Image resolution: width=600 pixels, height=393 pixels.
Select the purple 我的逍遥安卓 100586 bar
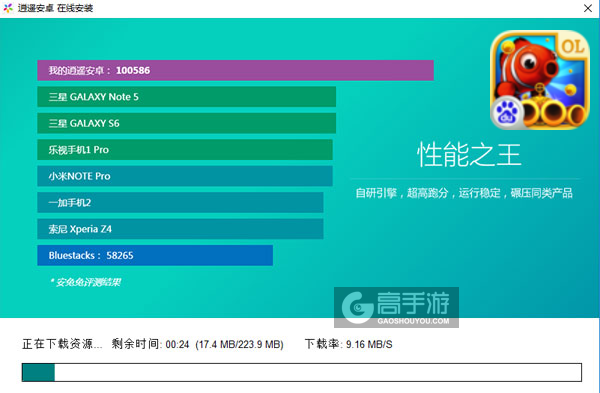[x=235, y=70]
